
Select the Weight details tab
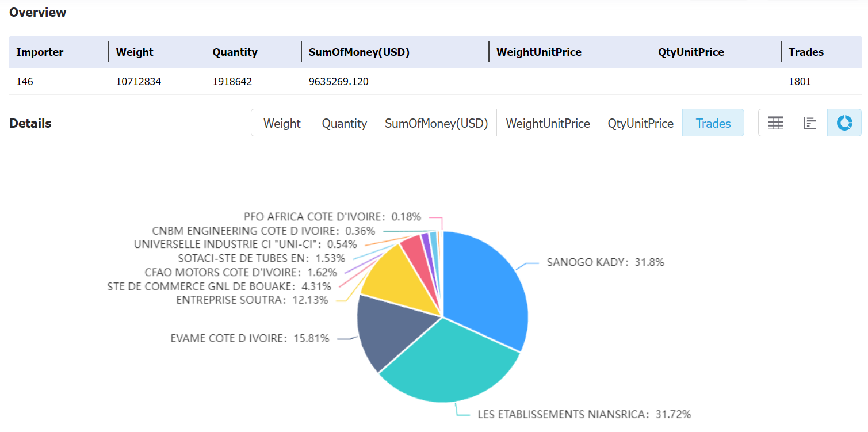[x=282, y=123]
